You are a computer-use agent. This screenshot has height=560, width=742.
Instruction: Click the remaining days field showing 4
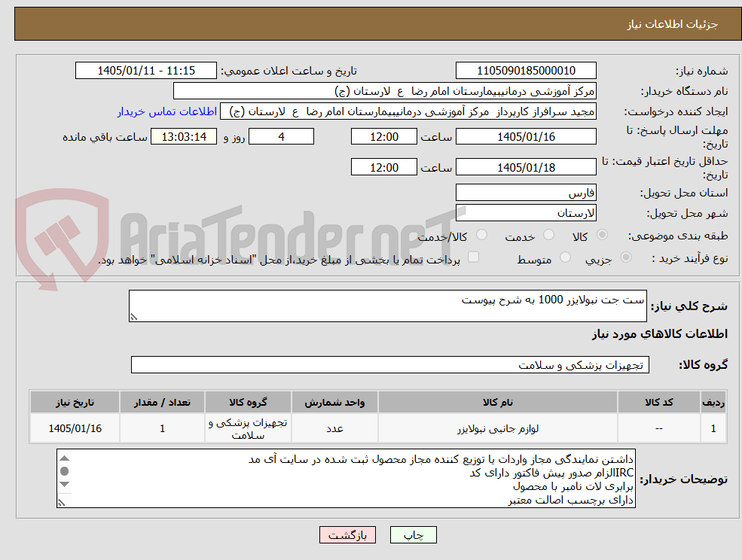click(281, 137)
